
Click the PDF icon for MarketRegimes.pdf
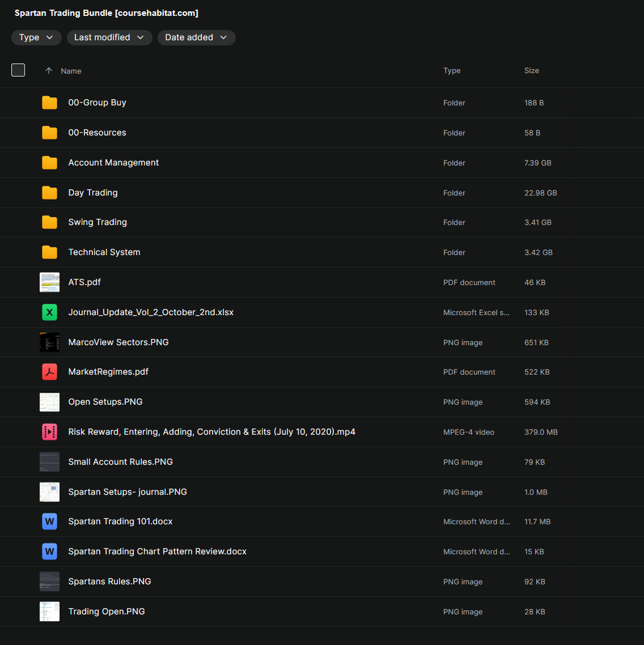point(49,372)
